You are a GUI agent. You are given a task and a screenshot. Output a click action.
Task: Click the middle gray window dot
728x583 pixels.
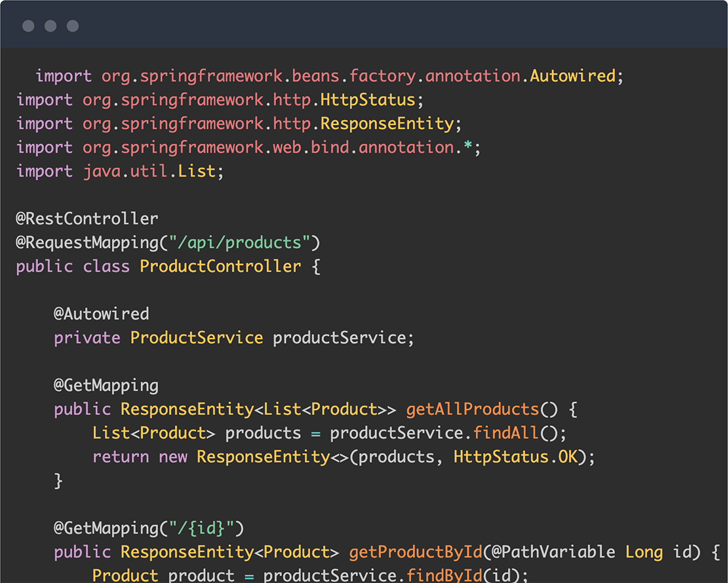pyautogui.click(x=50, y=26)
